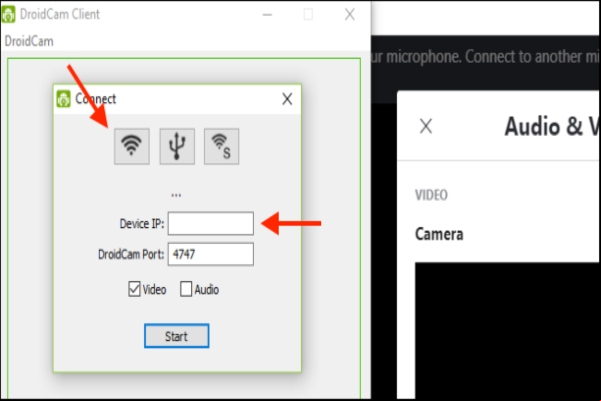Click the DroidCam icon in Connect dialog title
The height and width of the screenshot is (401, 601).
(x=64, y=99)
